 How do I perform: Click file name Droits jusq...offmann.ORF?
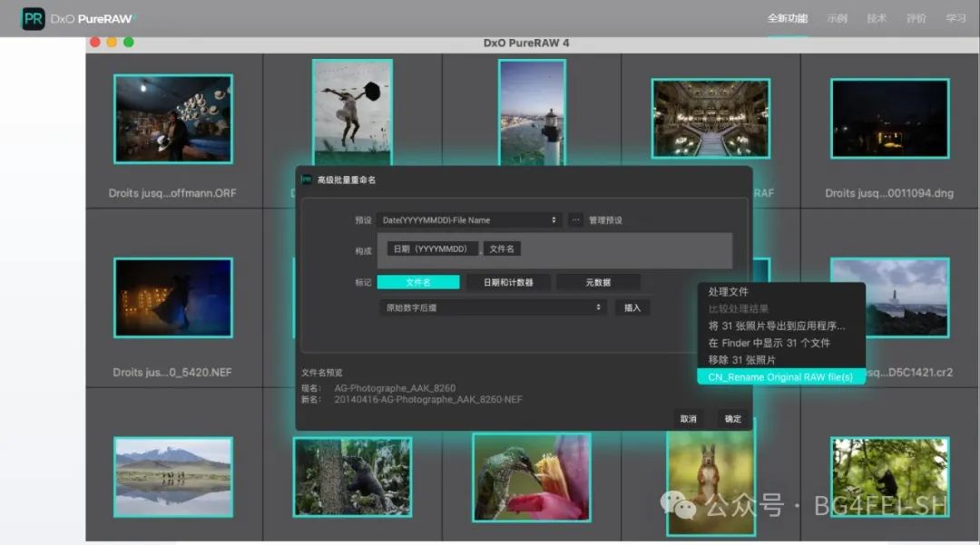[172, 193]
